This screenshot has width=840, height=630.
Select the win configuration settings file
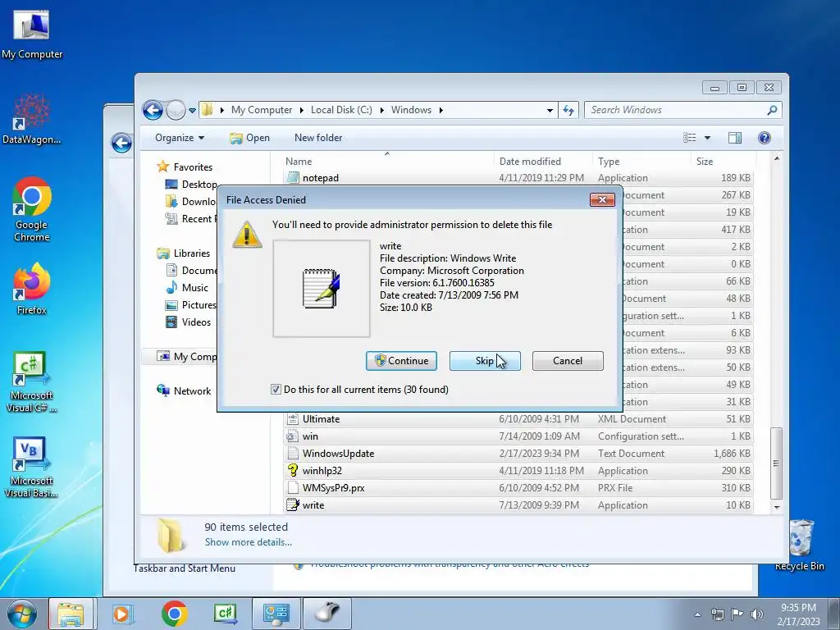(518, 436)
